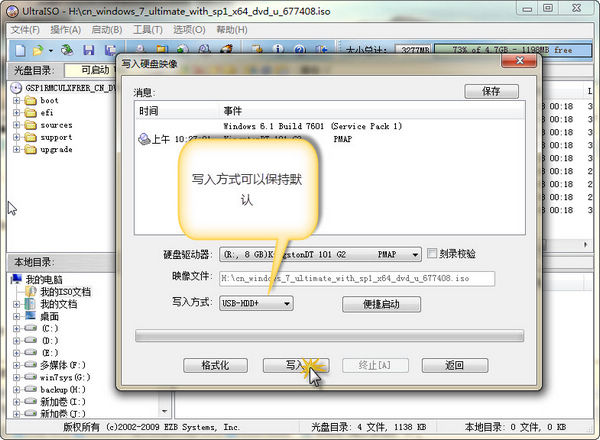This screenshot has height=440, width=600.
Task: Select the upgrade folder icon
Action: pos(30,150)
